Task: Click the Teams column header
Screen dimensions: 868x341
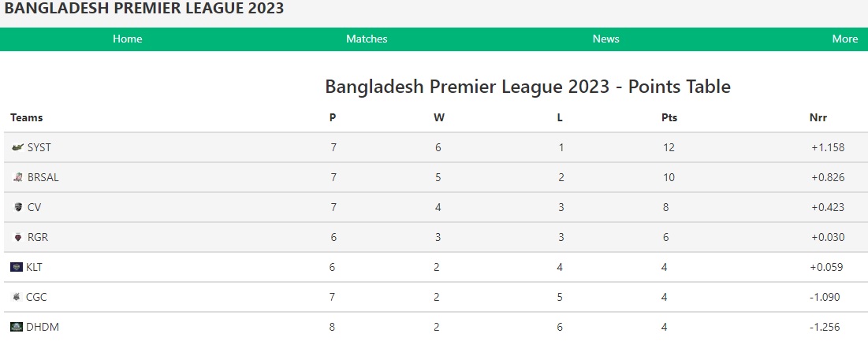Action: (27, 117)
